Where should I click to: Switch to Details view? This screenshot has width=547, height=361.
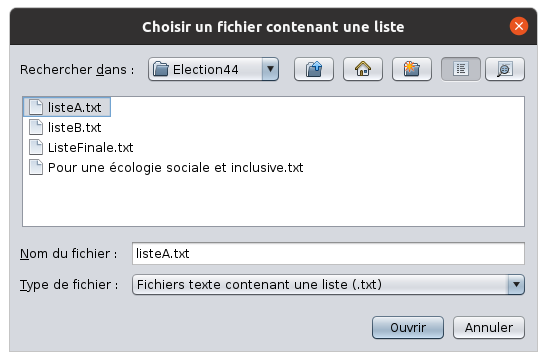(x=505, y=69)
